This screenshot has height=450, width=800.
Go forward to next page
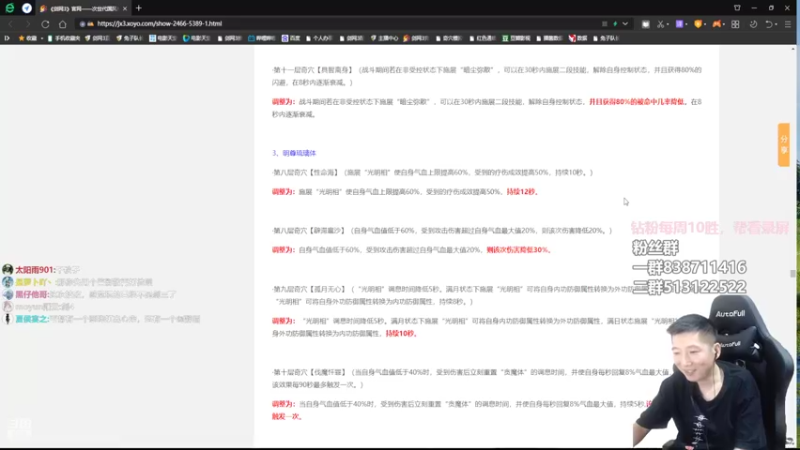click(28, 24)
